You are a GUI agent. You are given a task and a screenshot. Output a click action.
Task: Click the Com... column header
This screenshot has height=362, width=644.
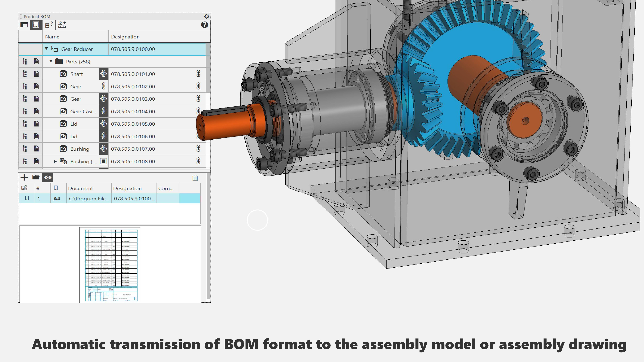(168, 188)
